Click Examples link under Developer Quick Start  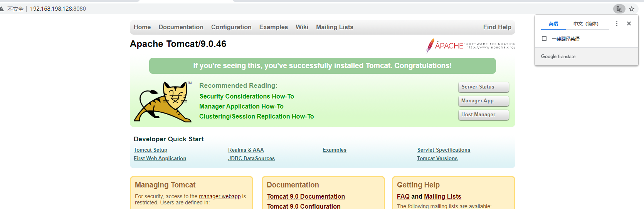(335, 150)
